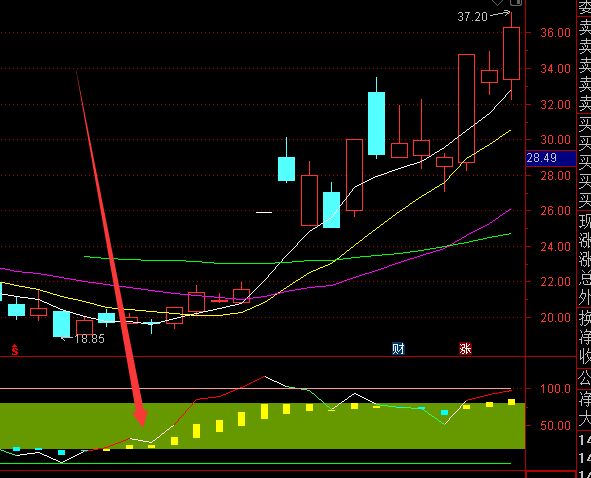The image size is (591, 478).
Task: Click the 50.00 indicator axis label
Action: coord(555,426)
